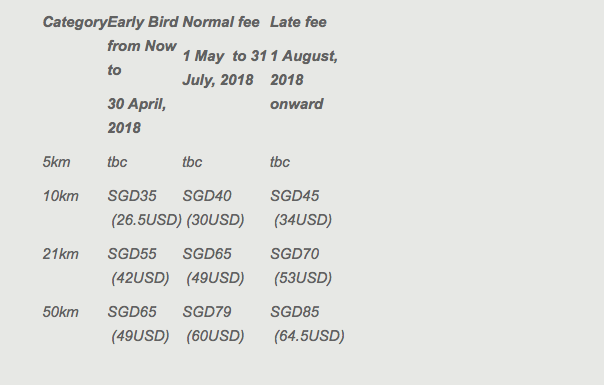Select the 10km category row label

coord(60,196)
